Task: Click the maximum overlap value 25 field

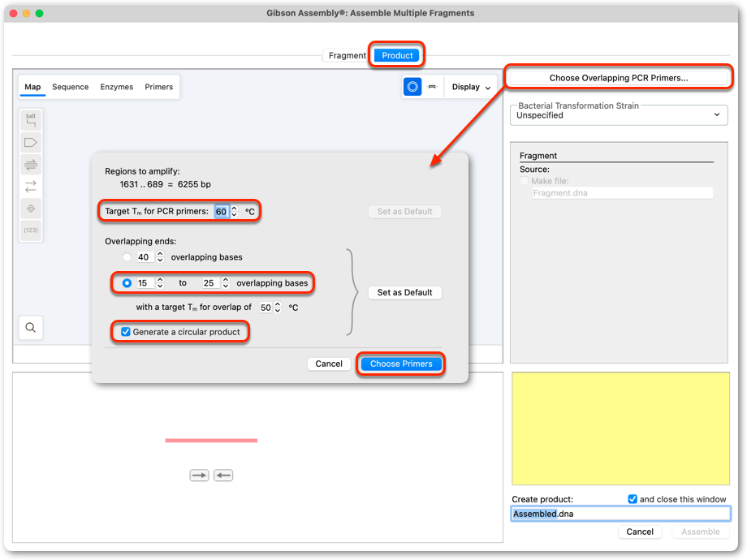Action: pyautogui.click(x=210, y=283)
